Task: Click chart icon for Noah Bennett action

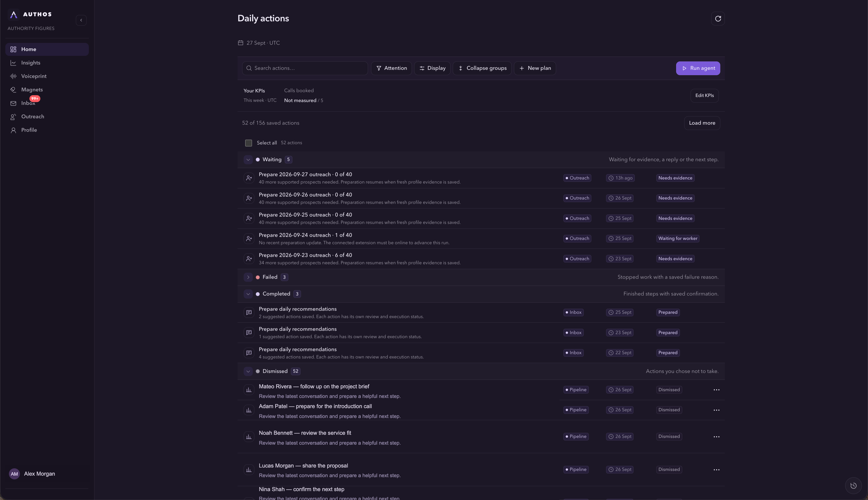Action: tap(249, 437)
